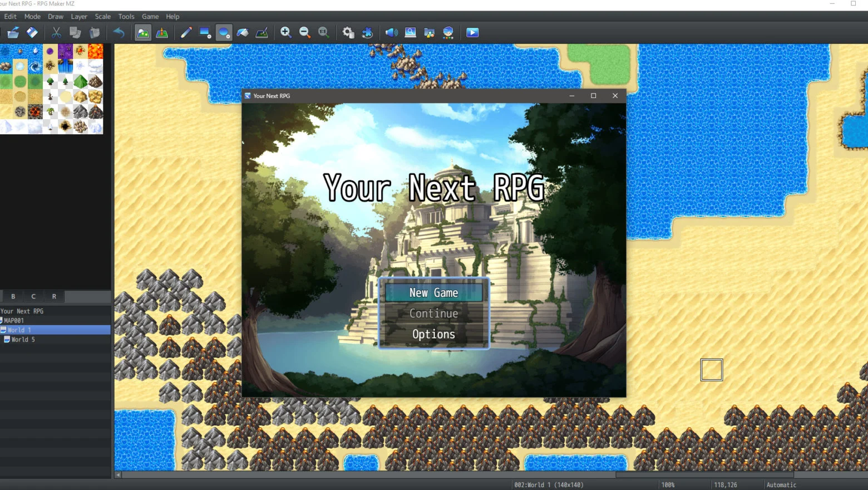Close the Your Next RPG game window
The image size is (868, 490).
point(615,96)
